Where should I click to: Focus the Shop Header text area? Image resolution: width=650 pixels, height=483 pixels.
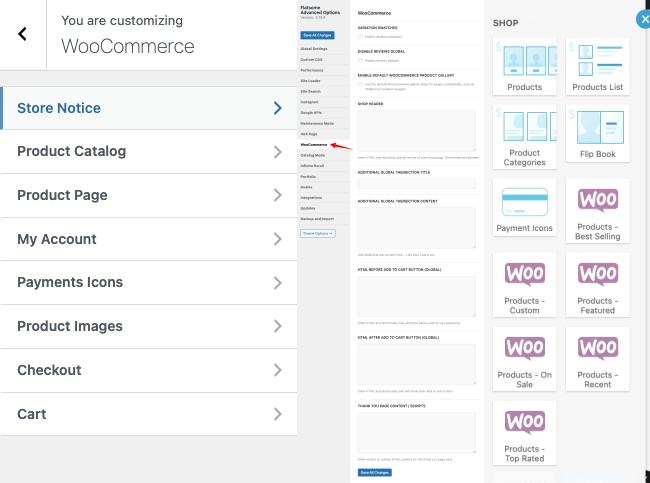pyautogui.click(x=417, y=131)
